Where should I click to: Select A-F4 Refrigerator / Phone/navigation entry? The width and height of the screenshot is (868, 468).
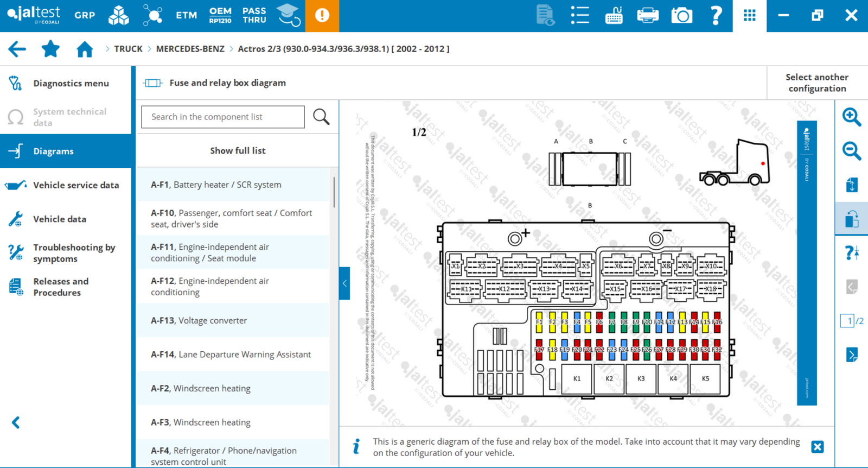coord(233,454)
